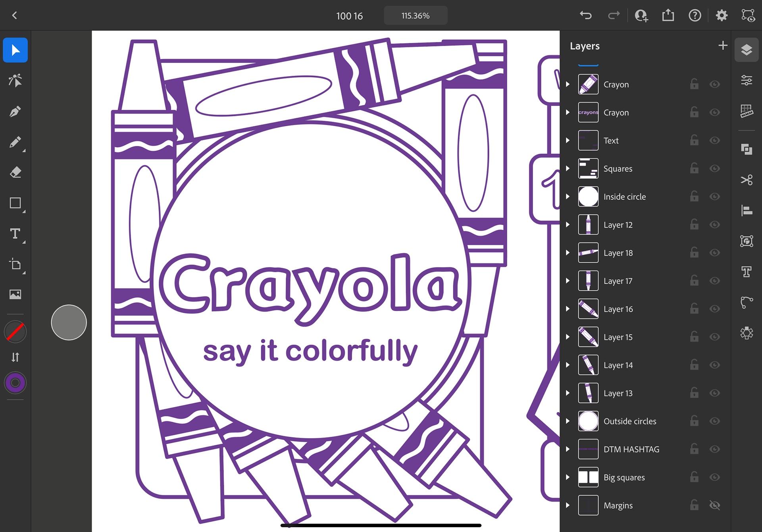Select the Layer 16 row

click(645, 309)
